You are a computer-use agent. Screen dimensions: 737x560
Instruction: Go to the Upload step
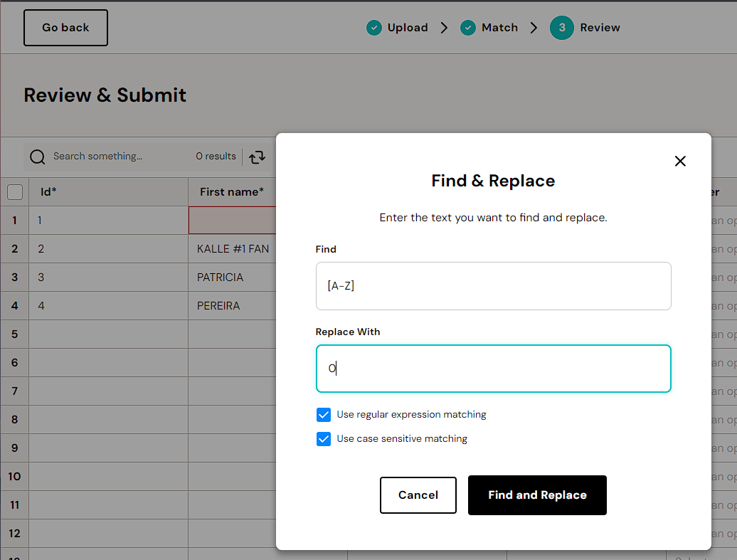pos(407,28)
